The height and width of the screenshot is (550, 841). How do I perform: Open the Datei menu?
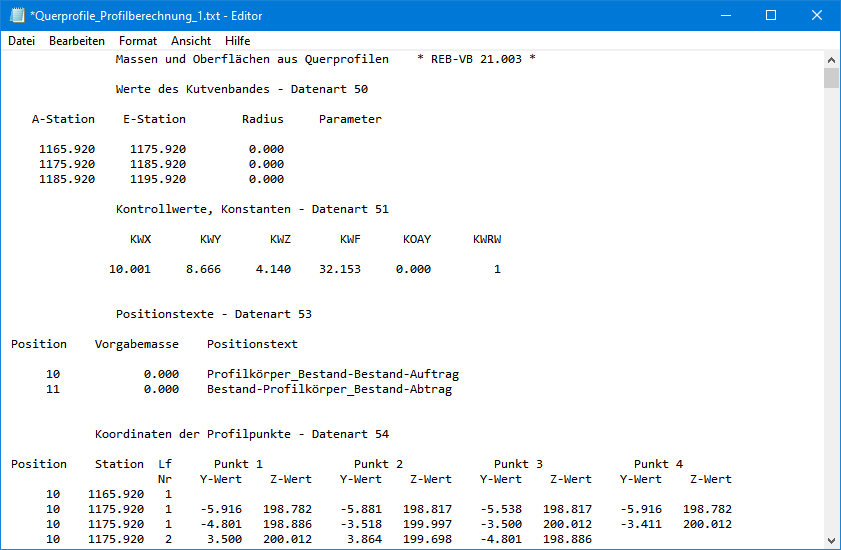pyautogui.click(x=21, y=41)
